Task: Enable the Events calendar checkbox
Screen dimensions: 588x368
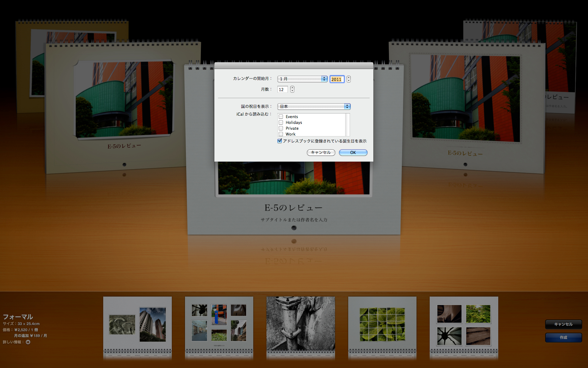Action: coord(281,117)
